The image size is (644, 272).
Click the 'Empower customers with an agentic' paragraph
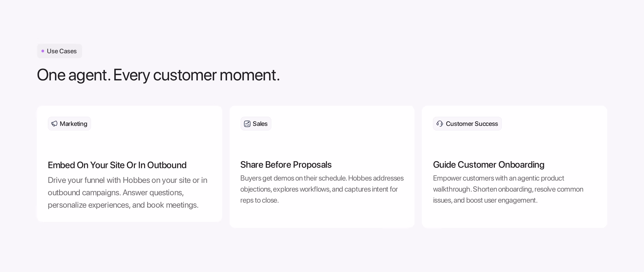[x=508, y=189]
